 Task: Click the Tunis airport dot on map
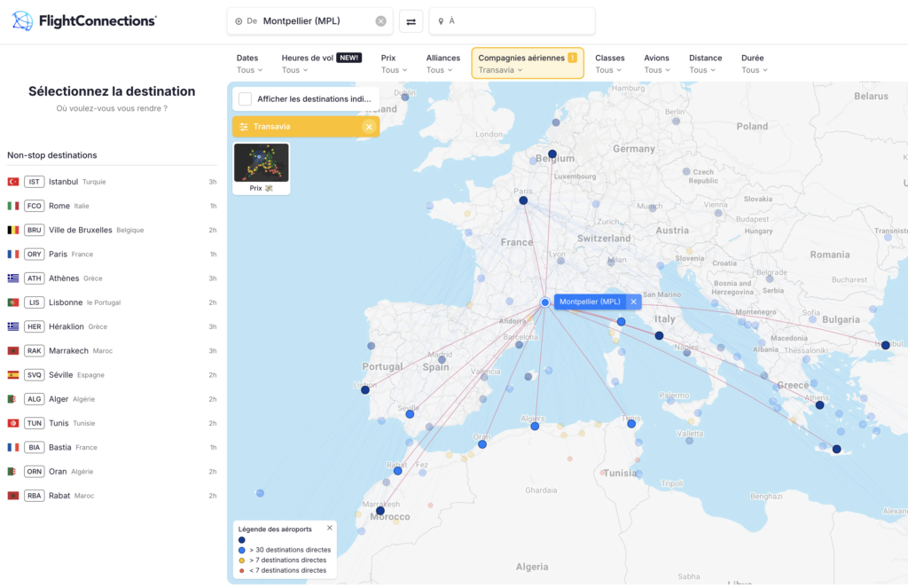coord(631,424)
